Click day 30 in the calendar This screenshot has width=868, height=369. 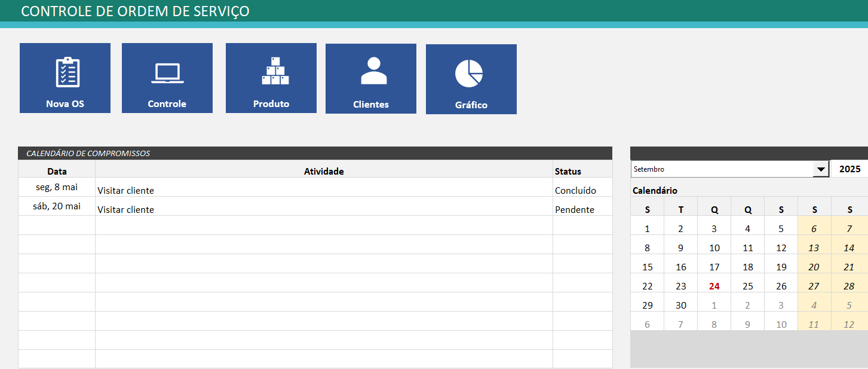coord(681,306)
